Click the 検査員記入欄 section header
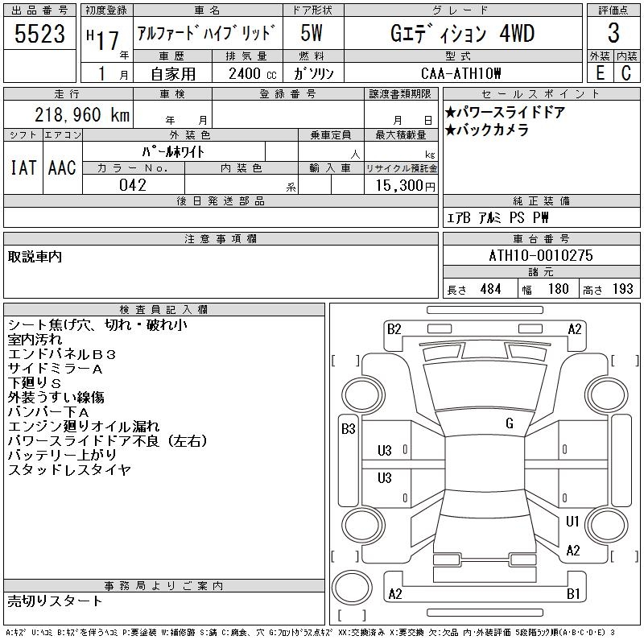This screenshot has height=644, width=644. (164, 310)
